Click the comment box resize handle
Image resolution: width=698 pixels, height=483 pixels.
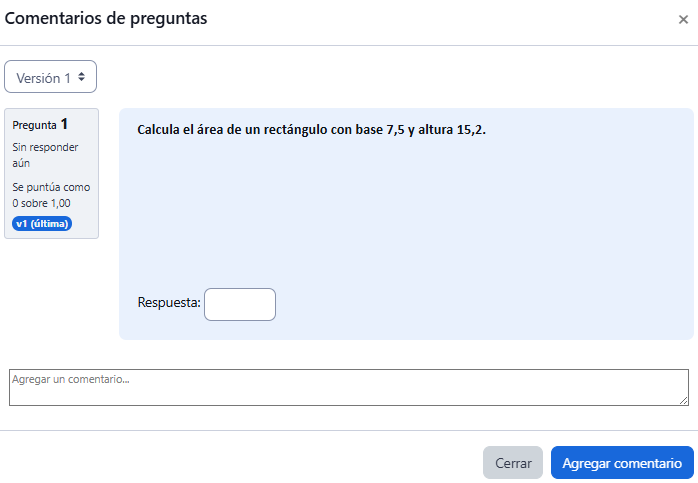point(683,400)
